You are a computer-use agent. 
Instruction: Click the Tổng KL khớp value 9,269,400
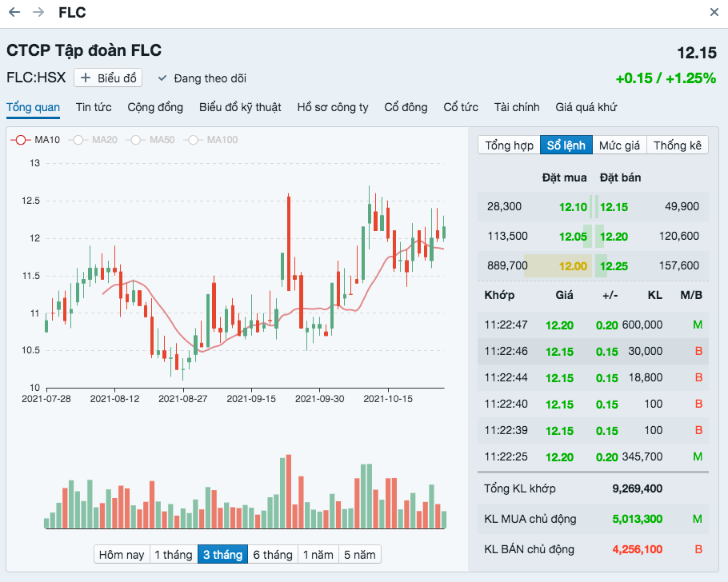point(637,488)
